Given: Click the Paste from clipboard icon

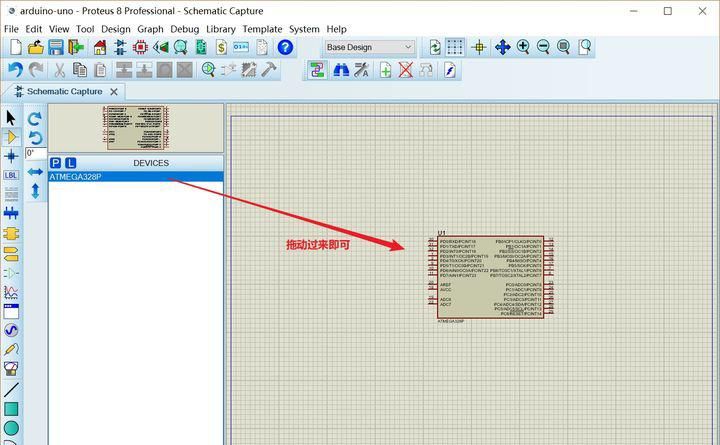Looking at the screenshot, I should pyautogui.click(x=100, y=70).
